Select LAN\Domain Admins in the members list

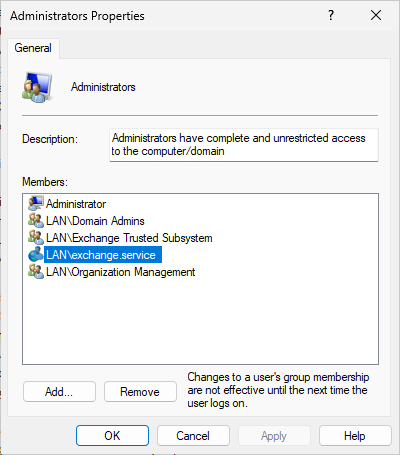tap(95, 221)
